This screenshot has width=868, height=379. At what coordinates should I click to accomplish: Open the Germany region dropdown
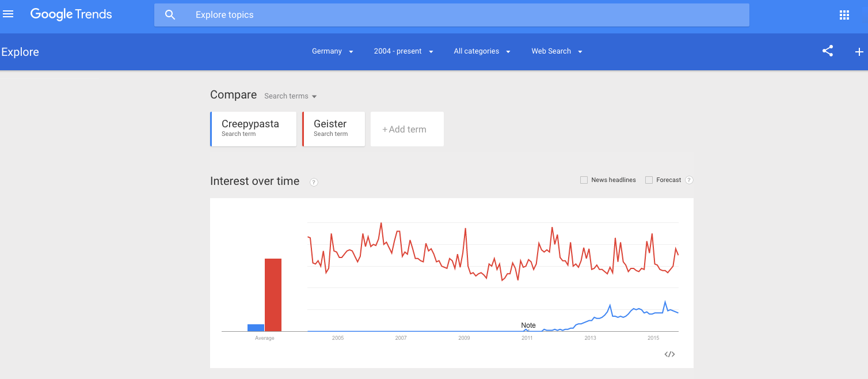point(333,51)
